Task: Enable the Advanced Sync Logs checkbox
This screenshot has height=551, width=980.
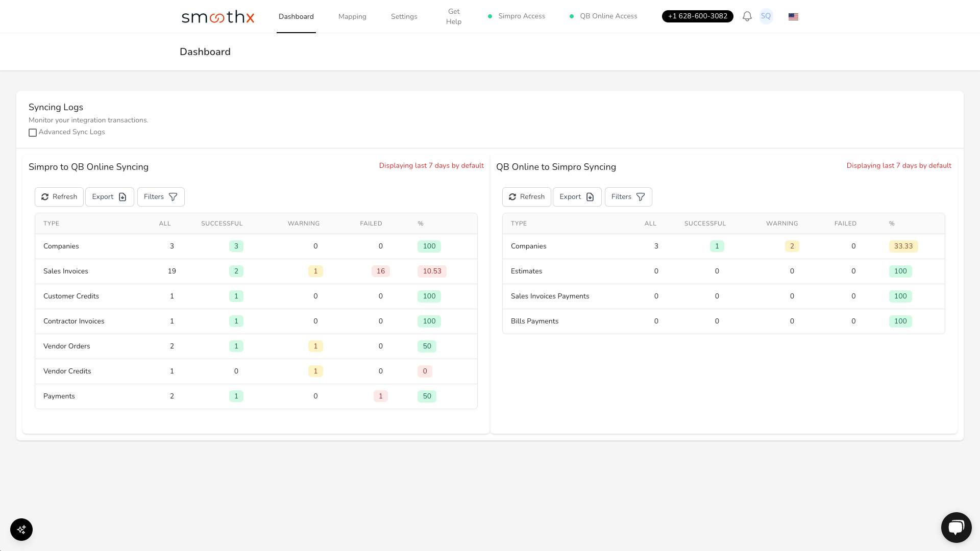Action: (33, 133)
